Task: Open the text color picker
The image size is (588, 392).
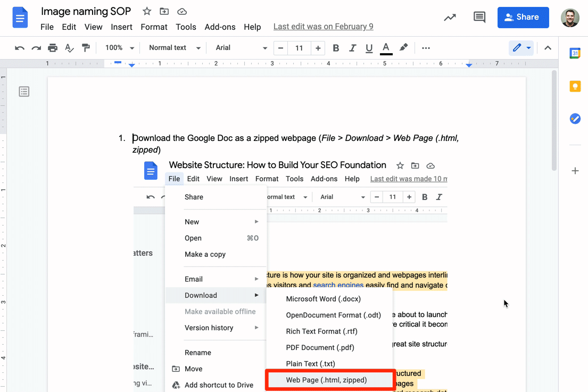Action: tap(386, 48)
